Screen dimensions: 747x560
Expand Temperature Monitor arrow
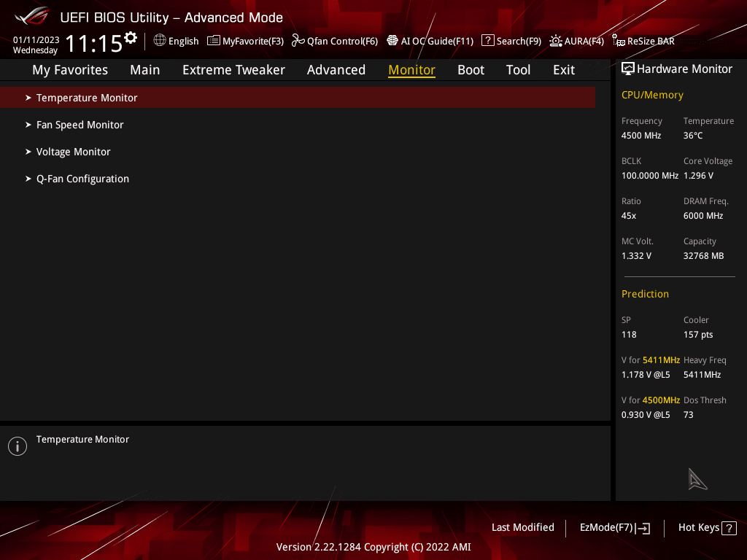(28, 98)
